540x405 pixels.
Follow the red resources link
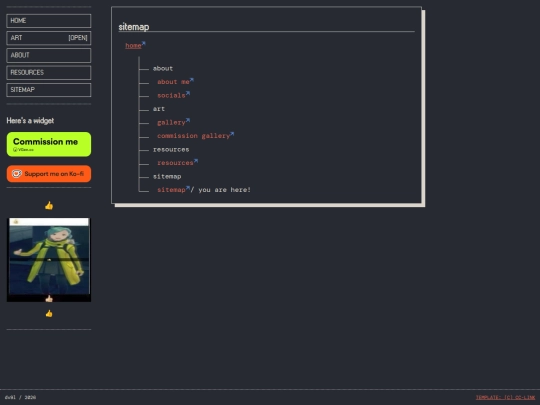click(x=175, y=163)
